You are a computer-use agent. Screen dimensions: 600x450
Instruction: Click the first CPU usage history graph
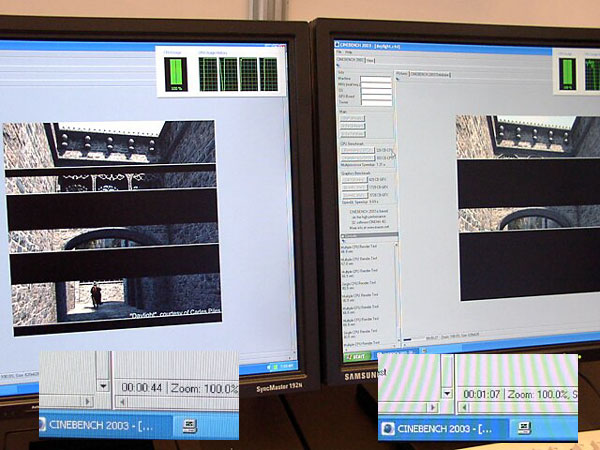(208, 74)
